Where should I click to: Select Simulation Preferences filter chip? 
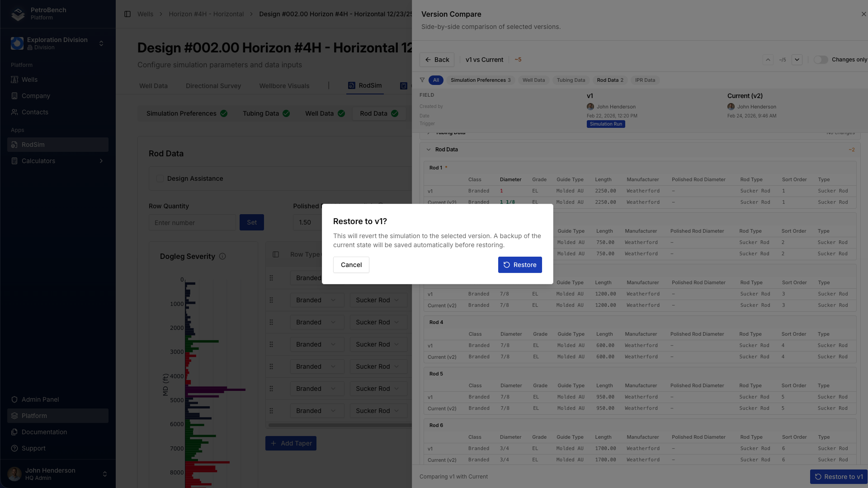click(x=480, y=80)
